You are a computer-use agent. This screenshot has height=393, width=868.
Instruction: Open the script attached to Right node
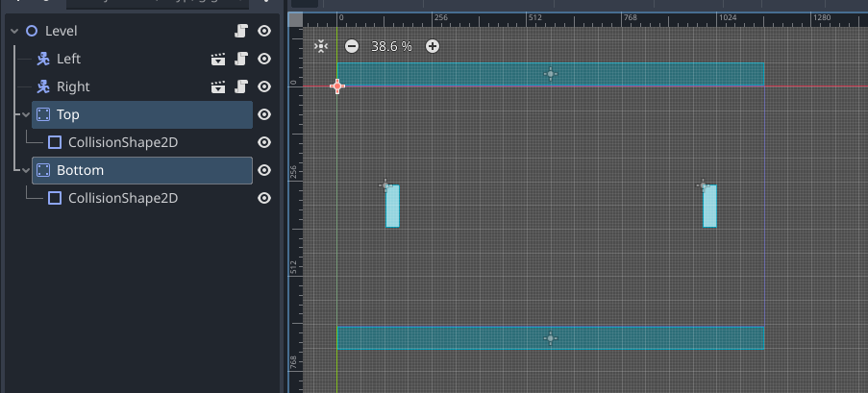click(x=242, y=86)
